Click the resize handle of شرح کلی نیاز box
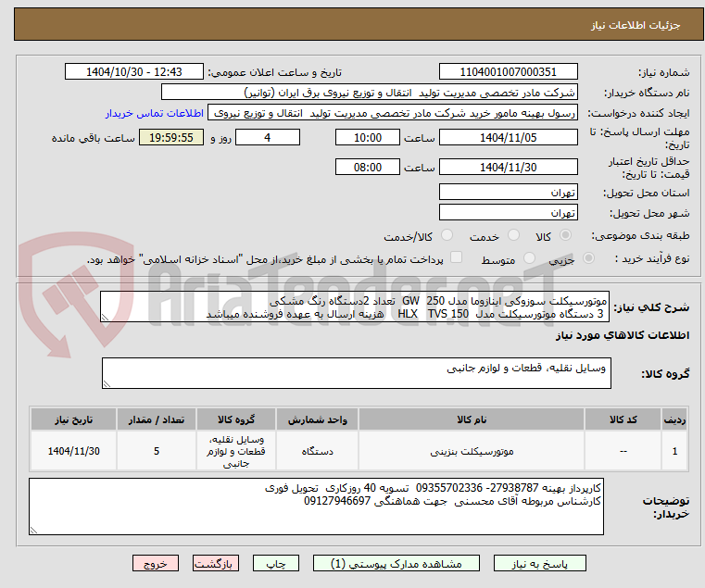This screenshot has height=588, width=705. 105,318
